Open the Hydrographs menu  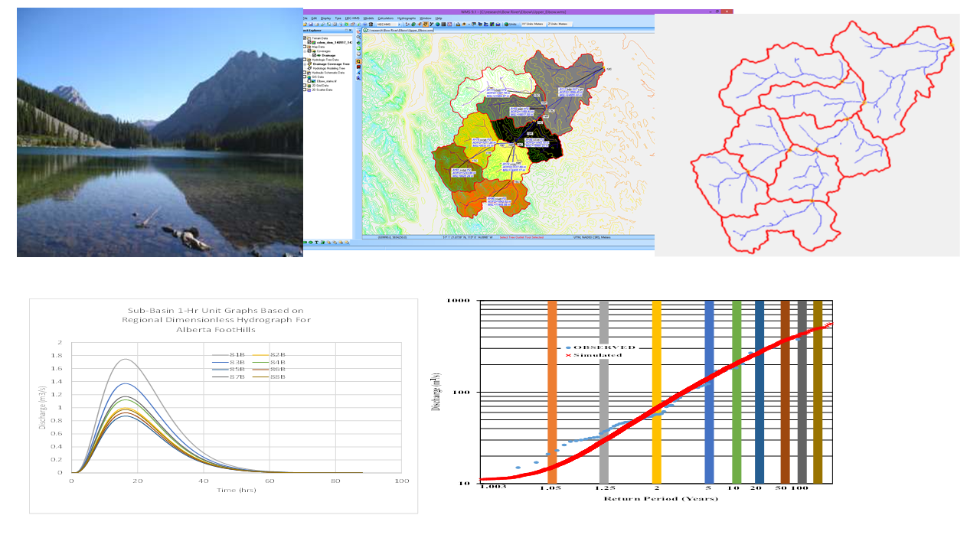(x=407, y=18)
